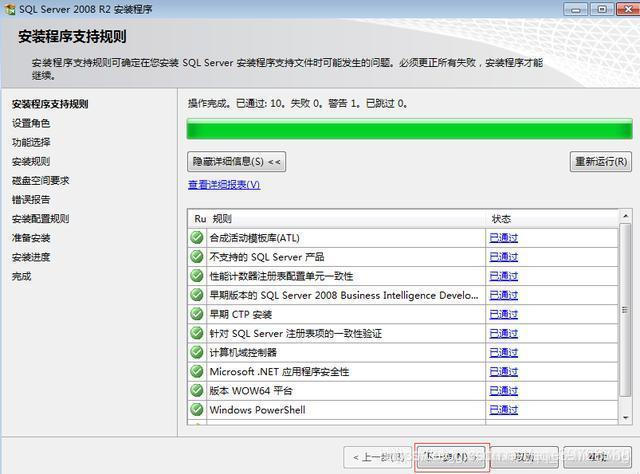Viewport: 640px width, 474px height.
Task: Open the 已通过 link for 早期 CTP 安装
Action: pos(504,314)
